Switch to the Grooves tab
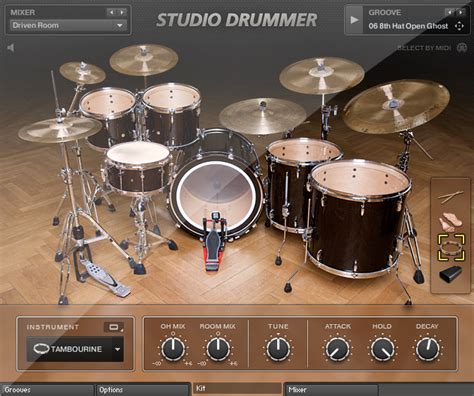474x396 pixels. click(x=48, y=390)
